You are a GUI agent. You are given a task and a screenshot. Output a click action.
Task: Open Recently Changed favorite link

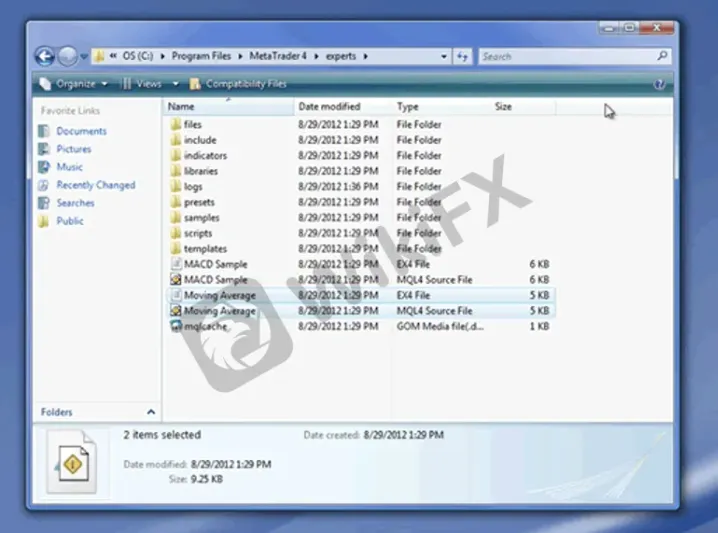(96, 185)
